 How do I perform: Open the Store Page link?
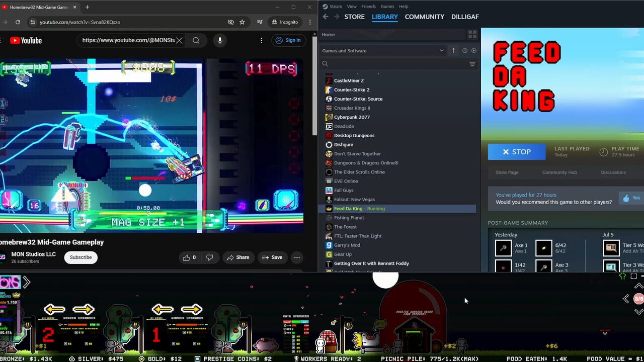(507, 172)
